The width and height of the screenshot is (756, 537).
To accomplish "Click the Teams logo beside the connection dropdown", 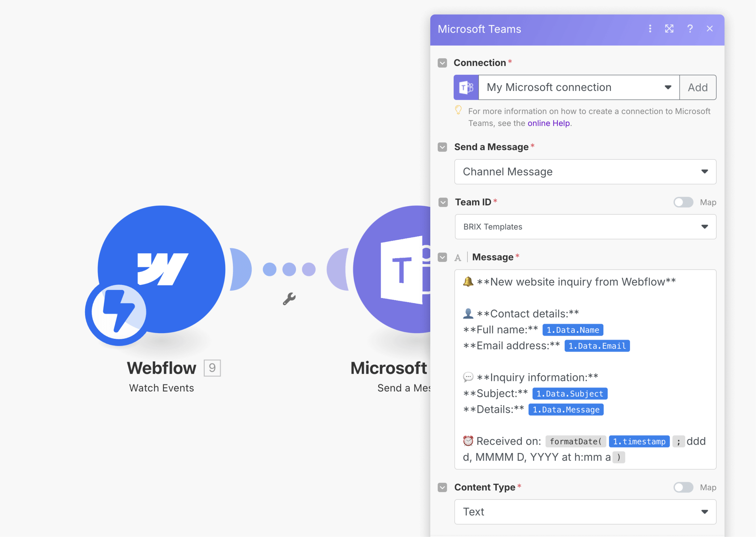I will (466, 87).
